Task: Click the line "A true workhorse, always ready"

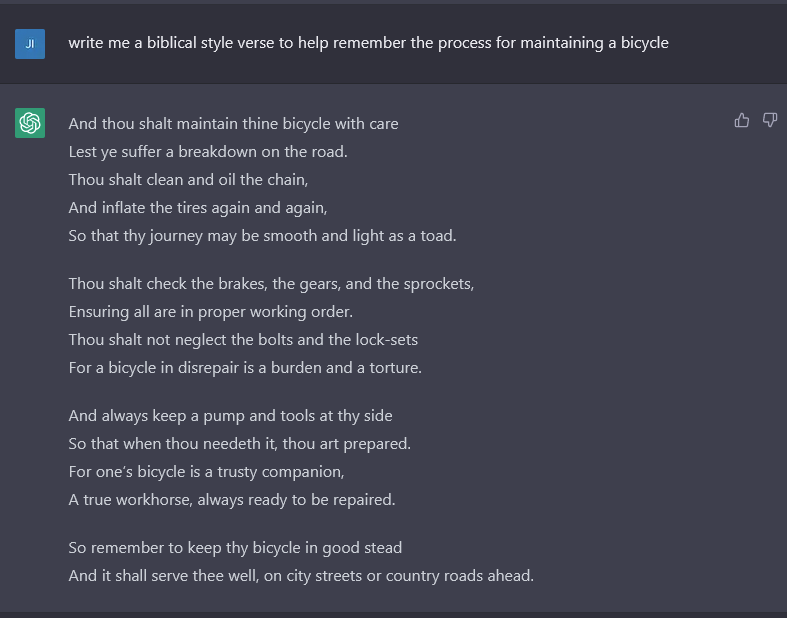Action: (x=232, y=500)
